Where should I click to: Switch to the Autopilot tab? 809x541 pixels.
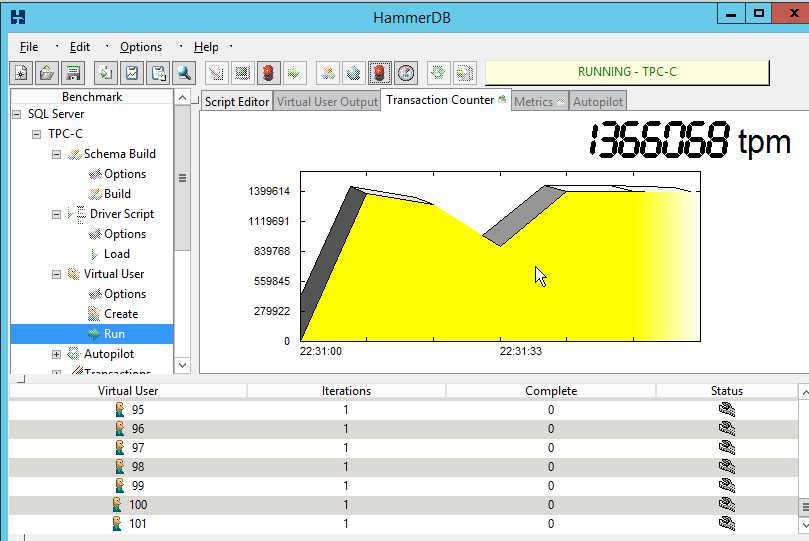[598, 102]
